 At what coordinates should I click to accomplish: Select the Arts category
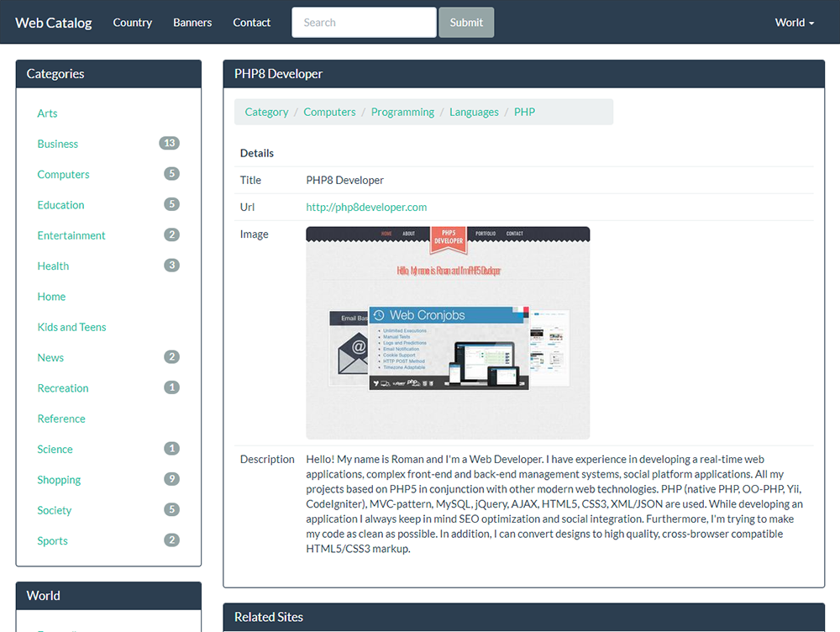click(47, 113)
